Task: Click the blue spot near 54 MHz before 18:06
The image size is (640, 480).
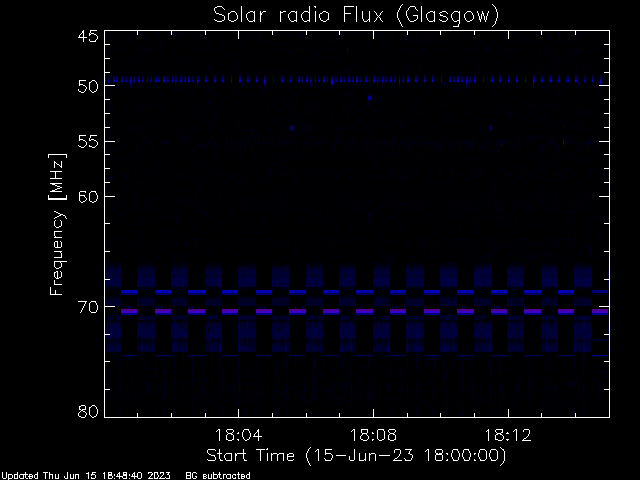Action: 291,128
